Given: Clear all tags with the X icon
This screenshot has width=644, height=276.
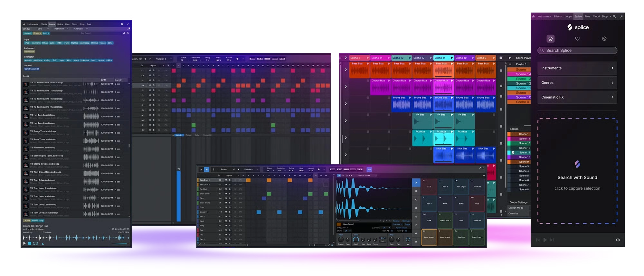Looking at the screenshot, I should tap(128, 33).
